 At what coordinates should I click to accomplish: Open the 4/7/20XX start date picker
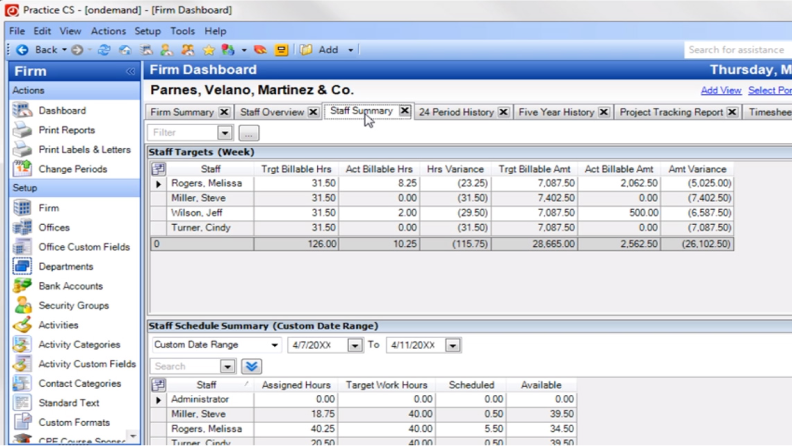pos(354,346)
